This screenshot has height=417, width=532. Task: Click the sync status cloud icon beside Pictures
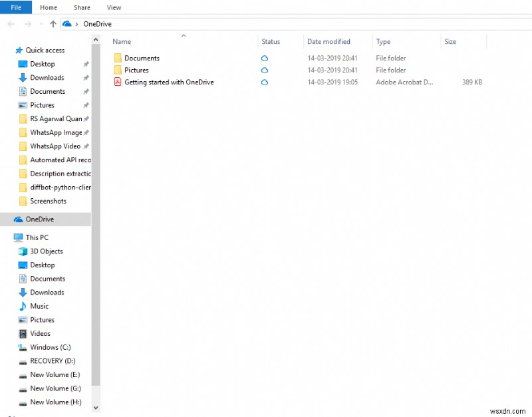(x=265, y=70)
